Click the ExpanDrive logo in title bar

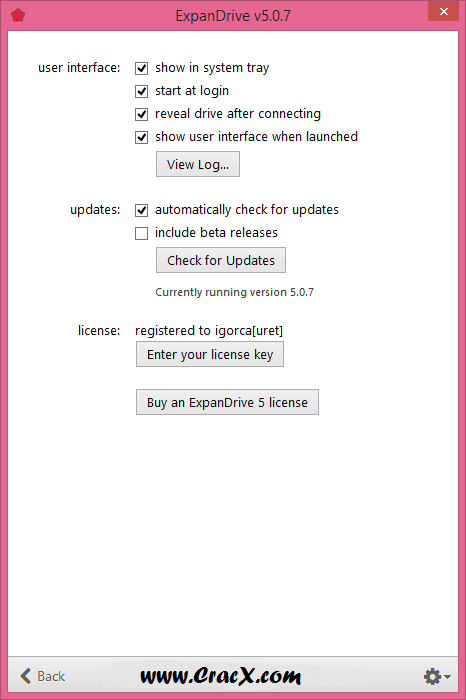pyautogui.click(x=18, y=16)
